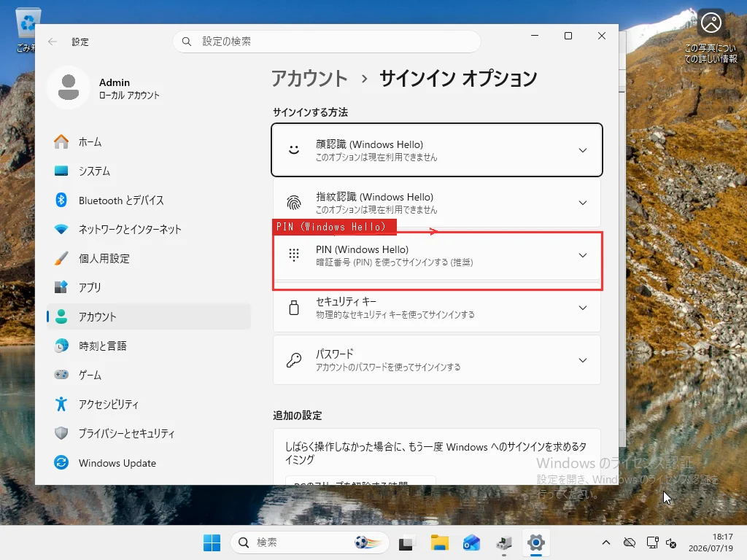This screenshot has width=747, height=560.
Task: Open the Start menu from taskbar
Action: pyautogui.click(x=212, y=542)
